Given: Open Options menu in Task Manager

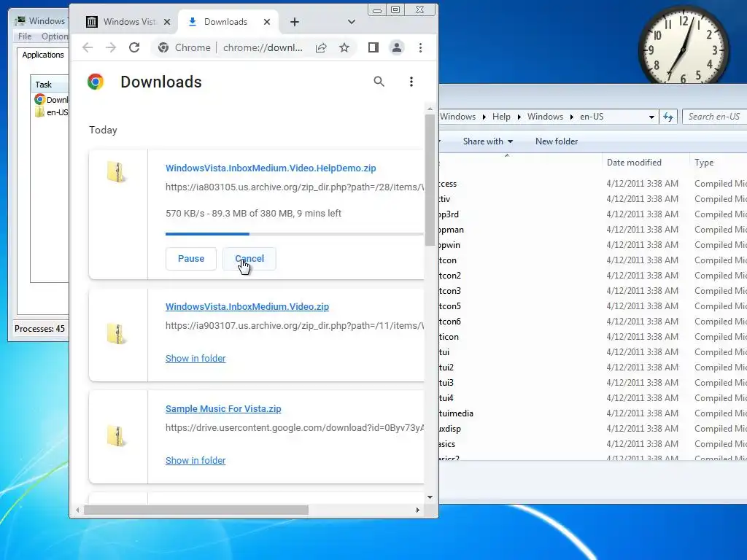Looking at the screenshot, I should 54,36.
